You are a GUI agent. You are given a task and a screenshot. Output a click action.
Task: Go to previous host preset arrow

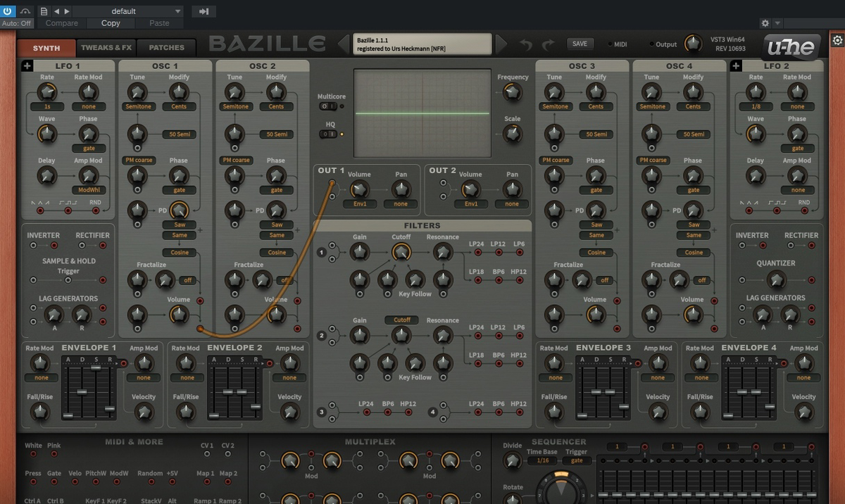point(57,11)
